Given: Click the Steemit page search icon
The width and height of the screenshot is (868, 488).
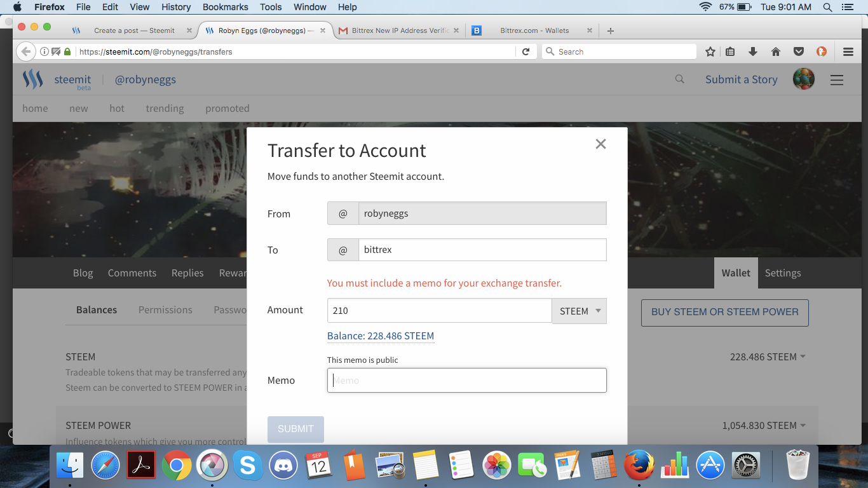Looking at the screenshot, I should [x=680, y=79].
